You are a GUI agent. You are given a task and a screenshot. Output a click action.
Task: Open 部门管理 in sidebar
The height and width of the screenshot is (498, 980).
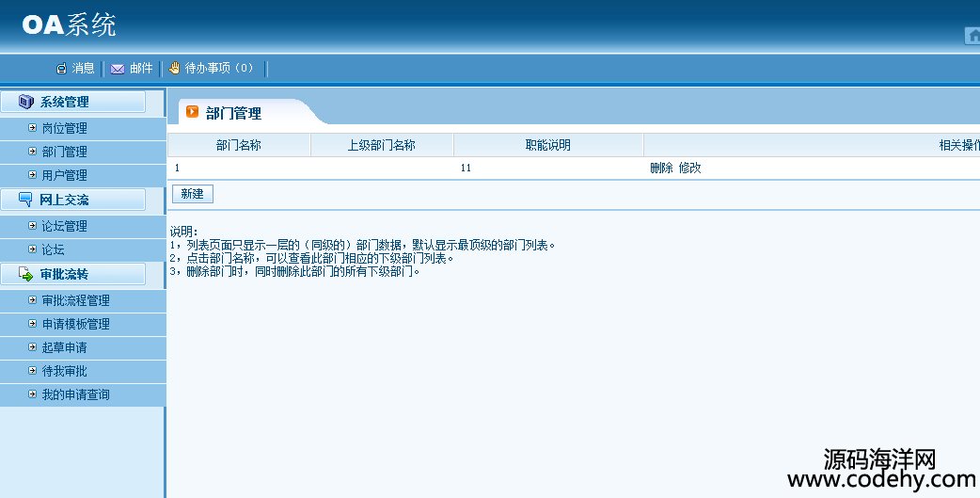pos(64,152)
